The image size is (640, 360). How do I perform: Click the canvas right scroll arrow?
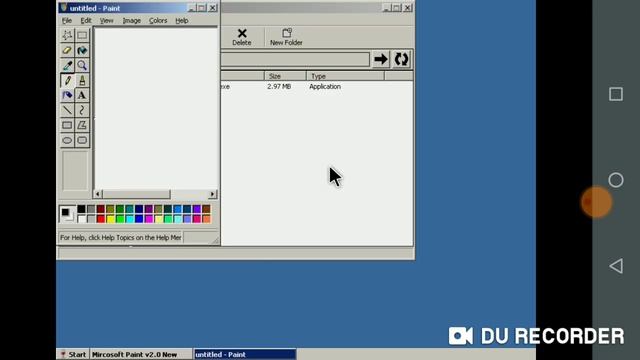(x=212, y=194)
